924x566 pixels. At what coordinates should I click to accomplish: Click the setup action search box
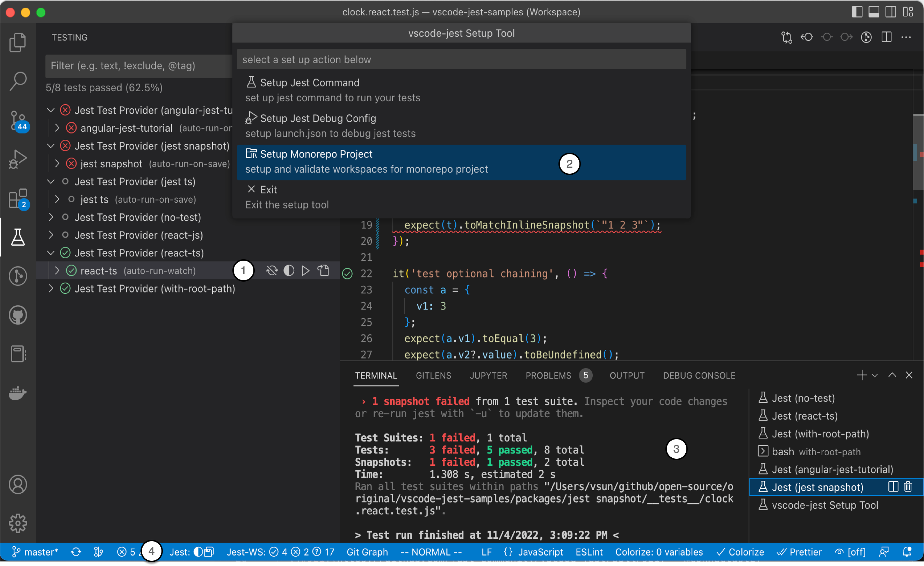point(461,59)
